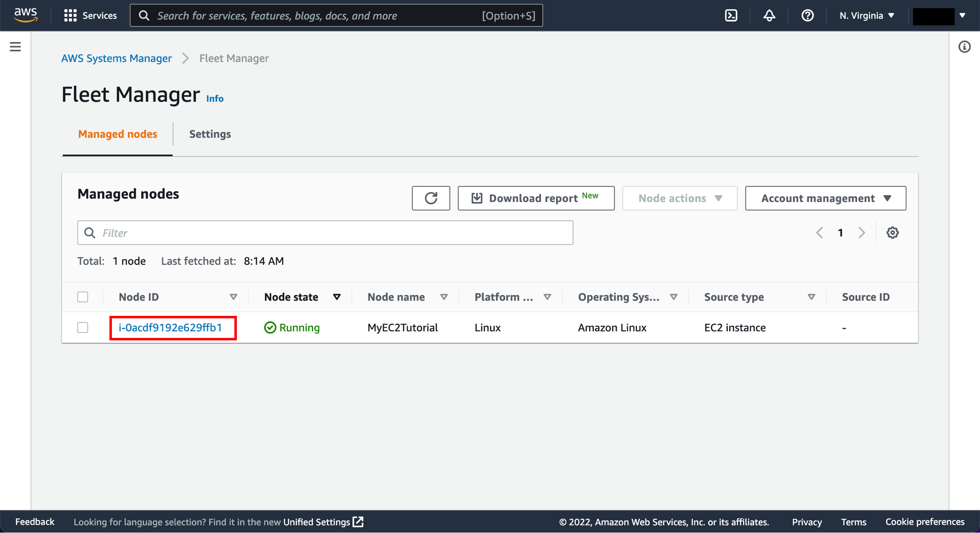The image size is (980, 533).
Task: Select all managed nodes checkbox
Action: point(82,297)
